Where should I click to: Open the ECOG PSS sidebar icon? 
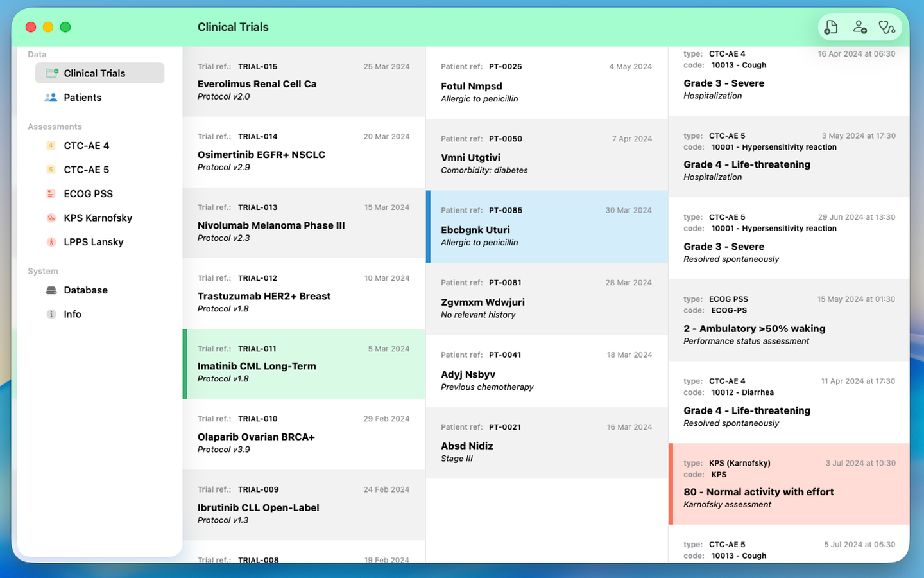51,194
